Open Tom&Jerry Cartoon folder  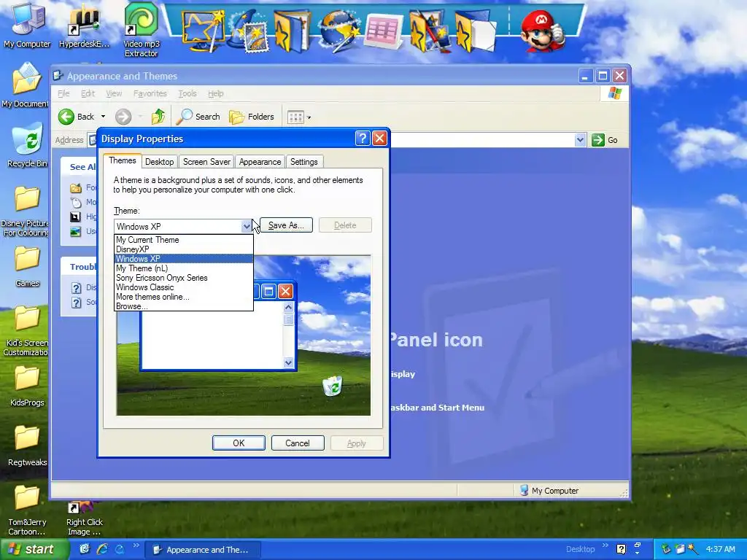pos(27,510)
